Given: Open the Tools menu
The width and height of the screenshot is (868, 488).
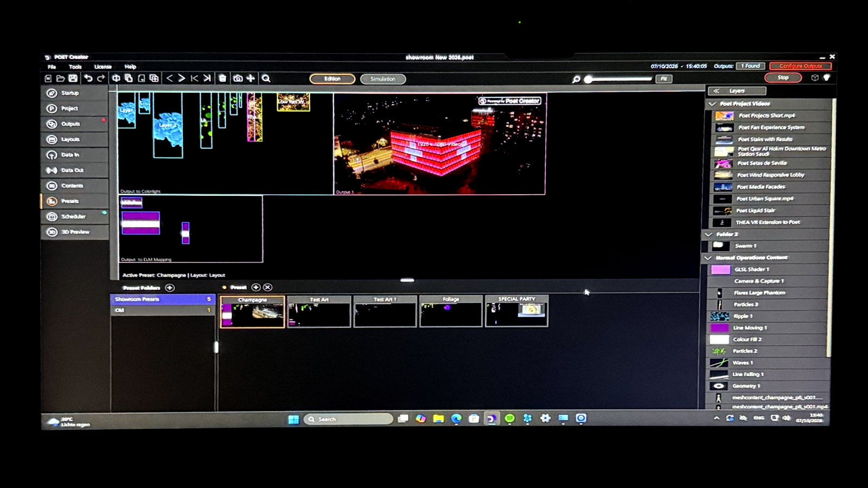Looking at the screenshot, I should point(75,67).
